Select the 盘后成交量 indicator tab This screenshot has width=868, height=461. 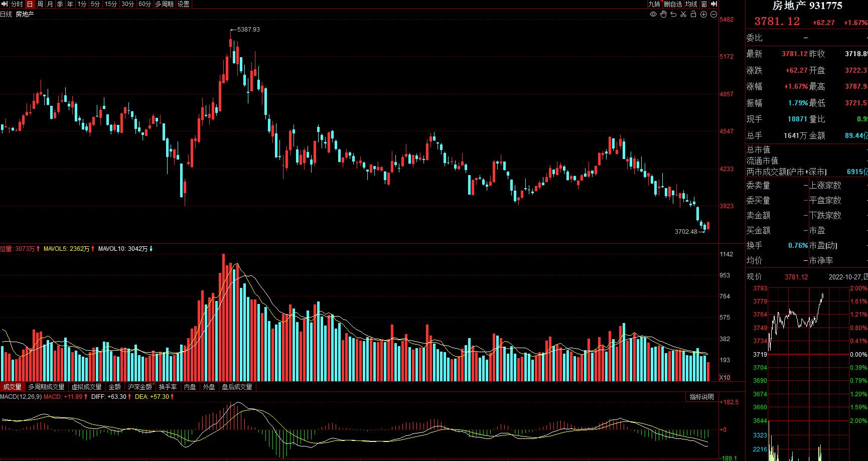[x=237, y=387]
